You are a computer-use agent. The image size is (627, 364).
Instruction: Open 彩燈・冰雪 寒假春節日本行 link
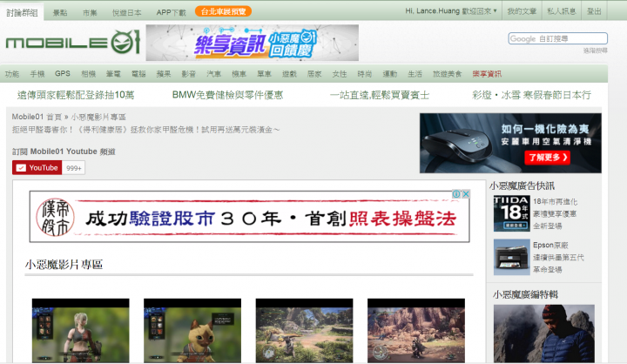click(531, 95)
